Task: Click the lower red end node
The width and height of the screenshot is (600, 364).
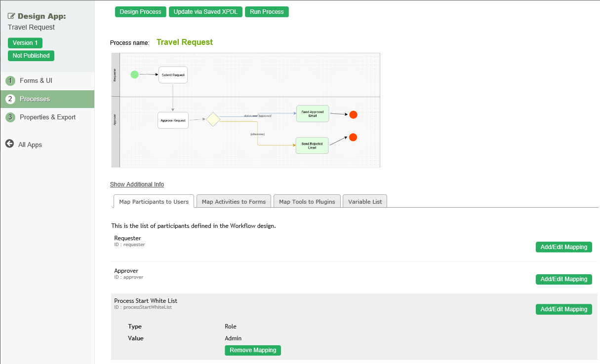Action: [353, 137]
